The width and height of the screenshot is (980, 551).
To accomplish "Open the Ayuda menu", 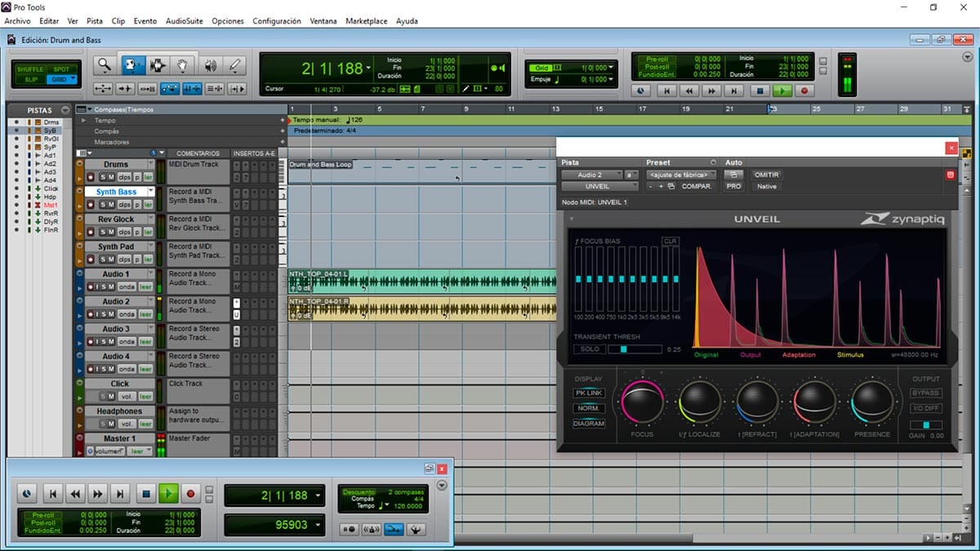I will tap(407, 20).
